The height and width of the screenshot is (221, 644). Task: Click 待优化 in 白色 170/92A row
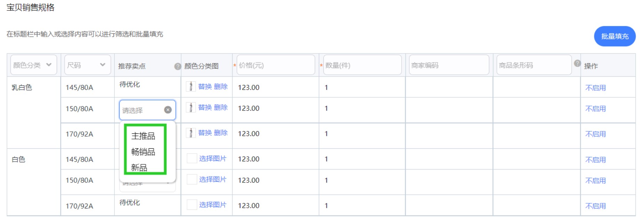tap(130, 203)
